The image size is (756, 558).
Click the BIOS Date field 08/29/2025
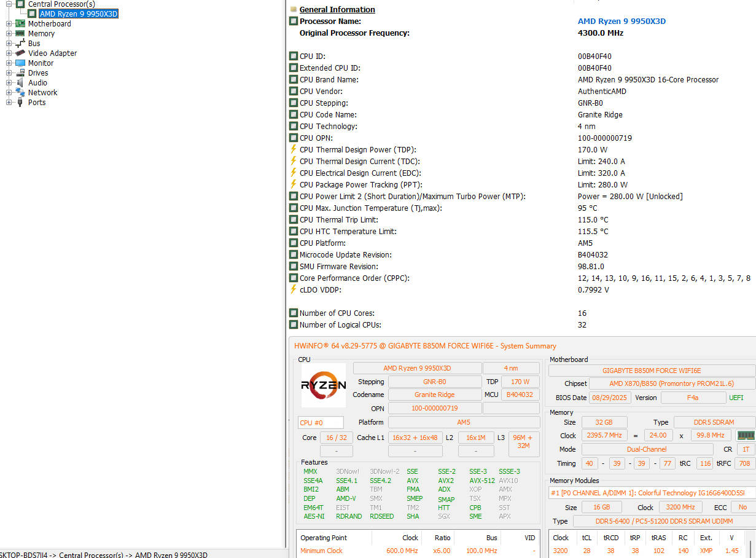click(610, 398)
